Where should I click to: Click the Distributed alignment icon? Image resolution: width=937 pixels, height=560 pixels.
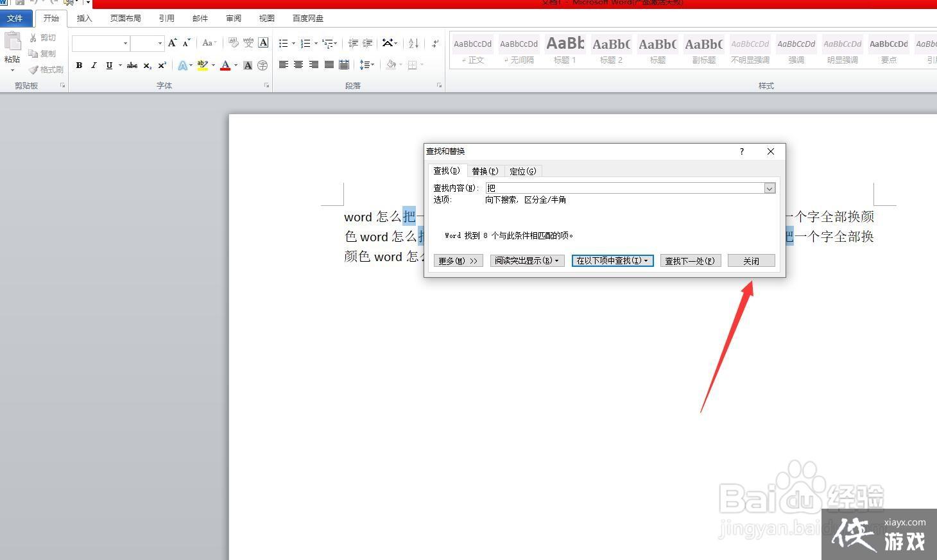click(x=344, y=65)
